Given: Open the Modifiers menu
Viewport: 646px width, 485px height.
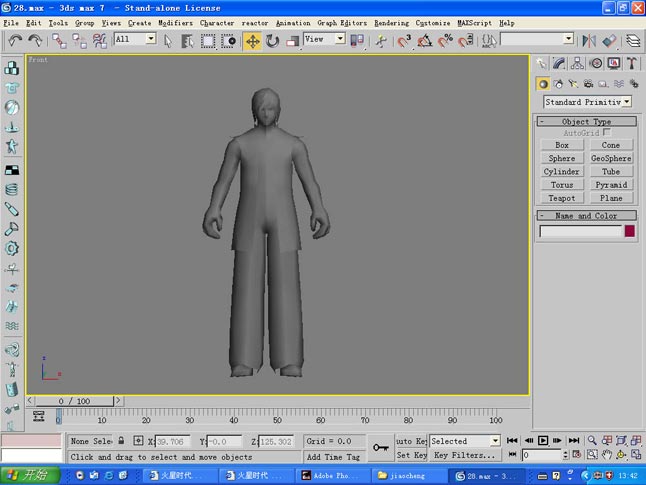Looking at the screenshot, I should [x=176, y=23].
